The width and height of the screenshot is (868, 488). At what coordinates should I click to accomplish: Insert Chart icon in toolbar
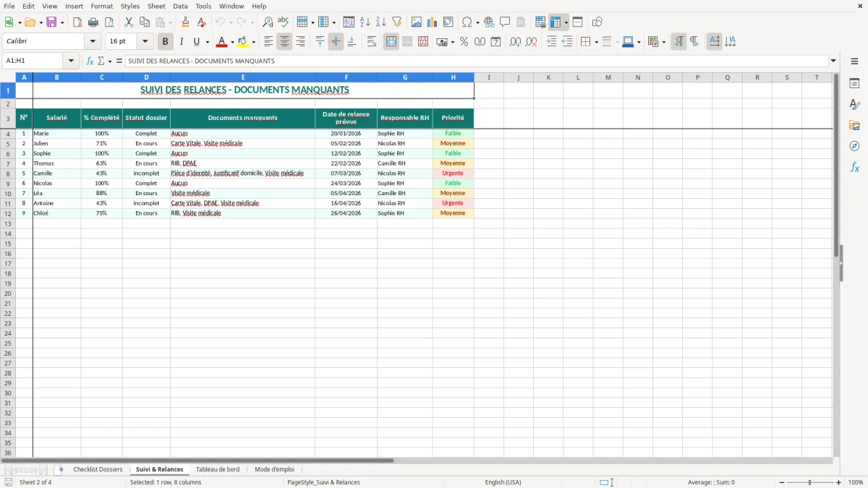433,22
